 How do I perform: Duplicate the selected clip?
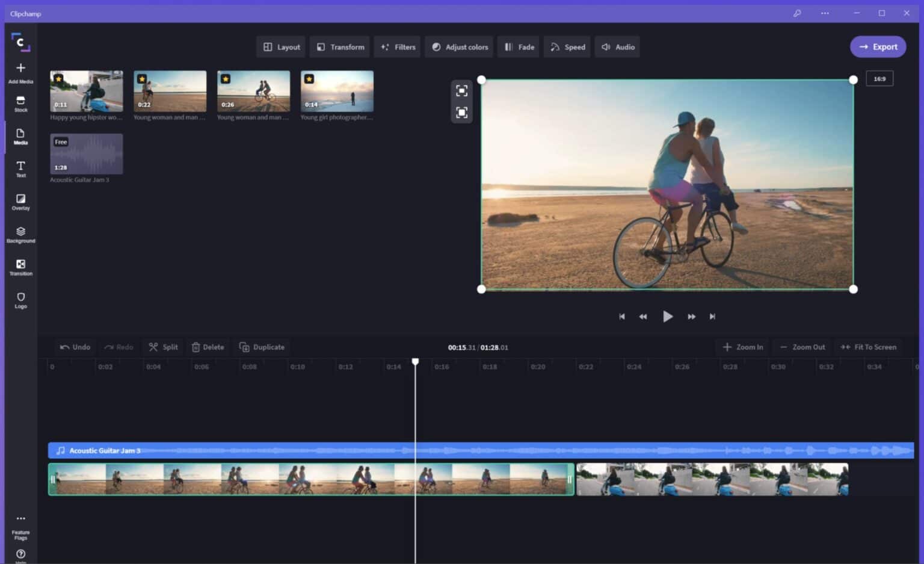[262, 347]
